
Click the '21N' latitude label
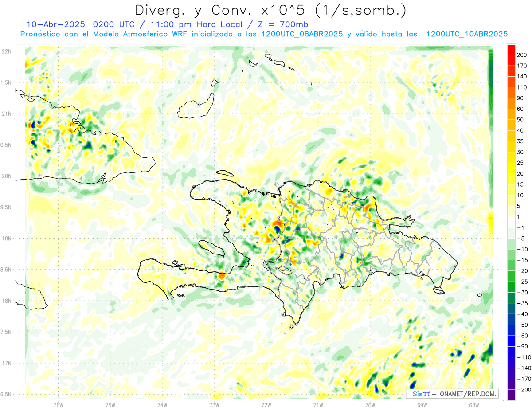point(6,114)
